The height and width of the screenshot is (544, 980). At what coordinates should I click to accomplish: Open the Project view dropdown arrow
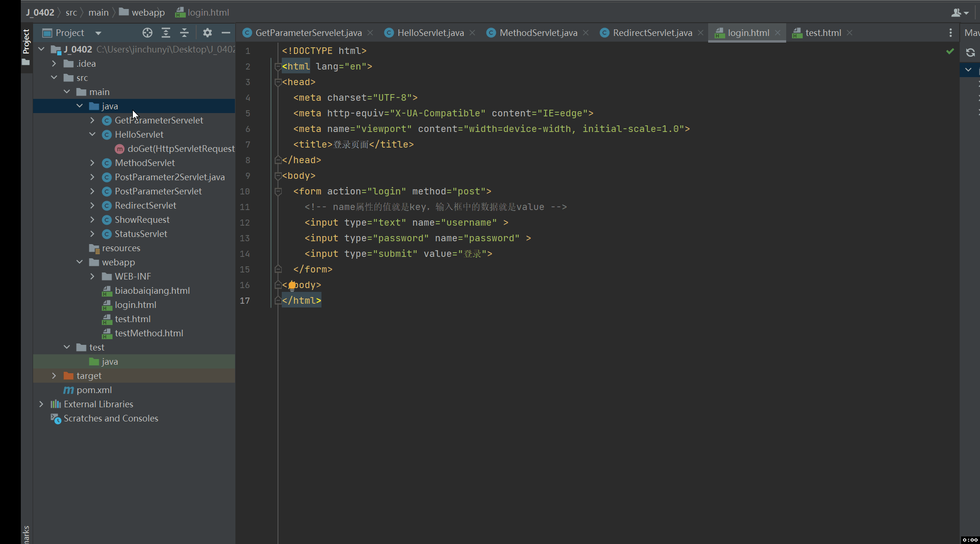pyautogui.click(x=98, y=33)
